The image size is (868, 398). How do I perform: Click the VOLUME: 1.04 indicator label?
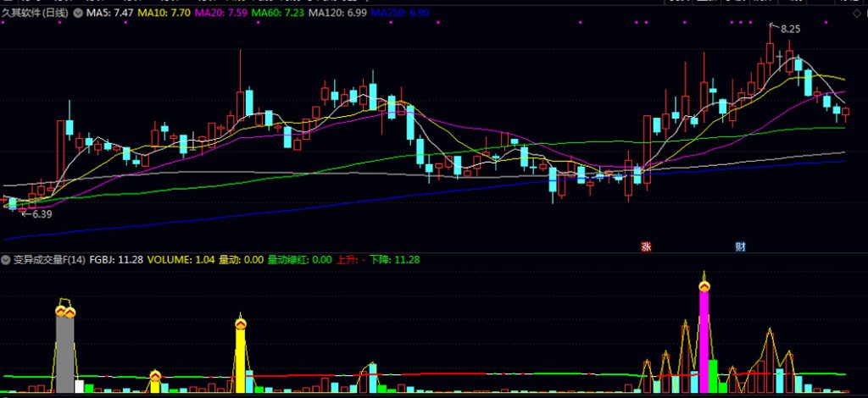point(181,260)
